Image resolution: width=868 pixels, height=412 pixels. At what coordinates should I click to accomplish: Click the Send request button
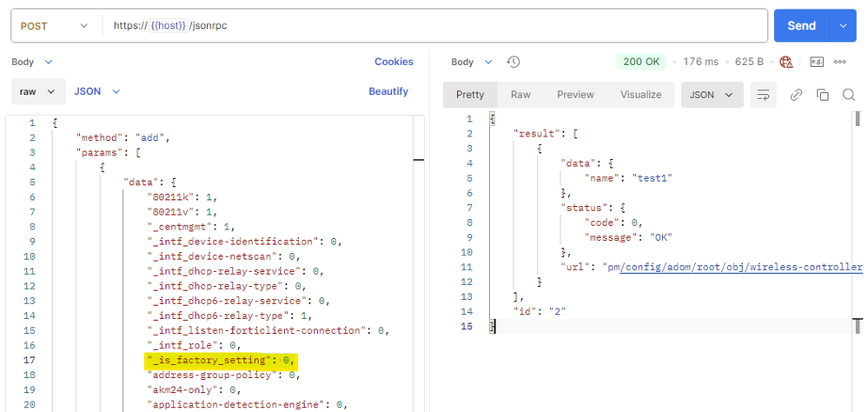click(x=801, y=26)
